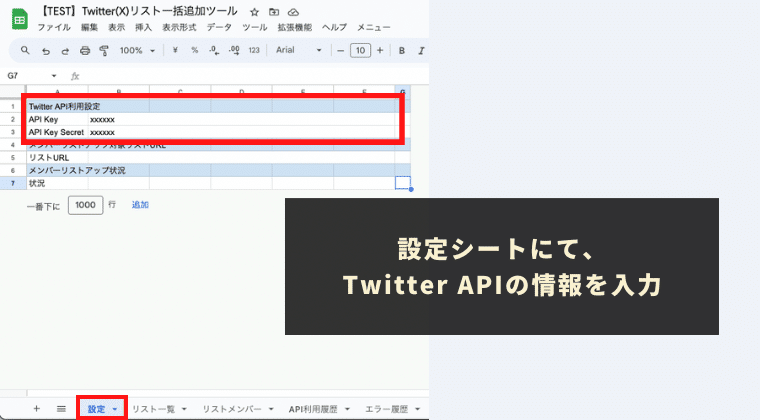Select the API Key Secret label cell
Image resolution: width=760 pixels, height=420 pixels.
pos(57,132)
